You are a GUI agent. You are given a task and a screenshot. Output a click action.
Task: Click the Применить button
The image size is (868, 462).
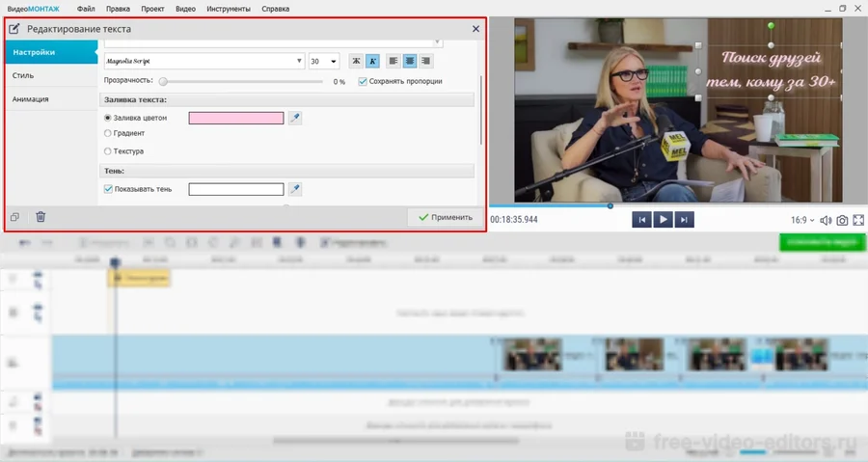[445, 218]
